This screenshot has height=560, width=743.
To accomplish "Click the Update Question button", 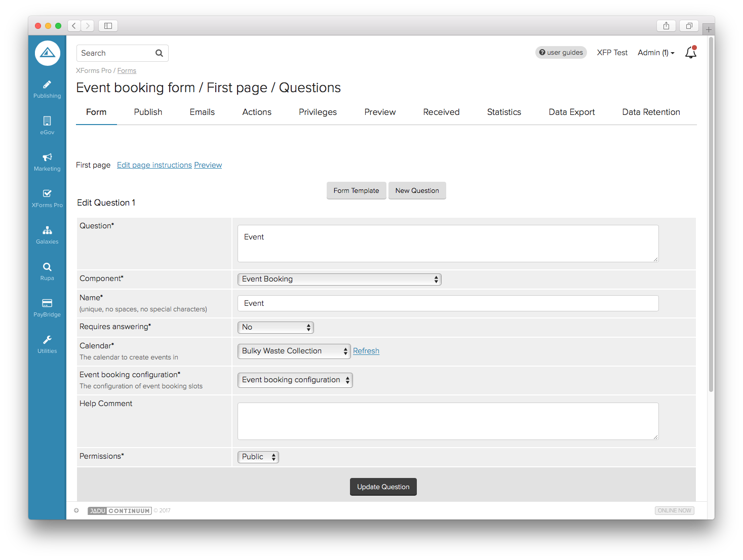I will tap(383, 487).
